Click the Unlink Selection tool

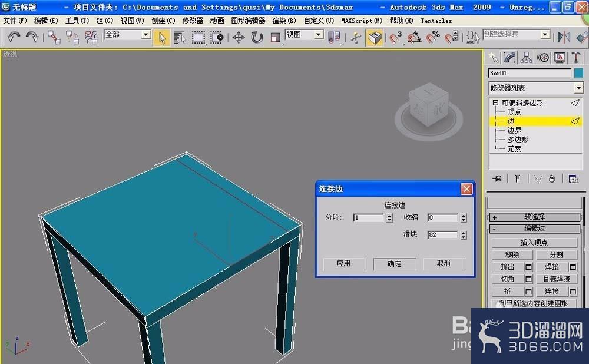coord(72,37)
